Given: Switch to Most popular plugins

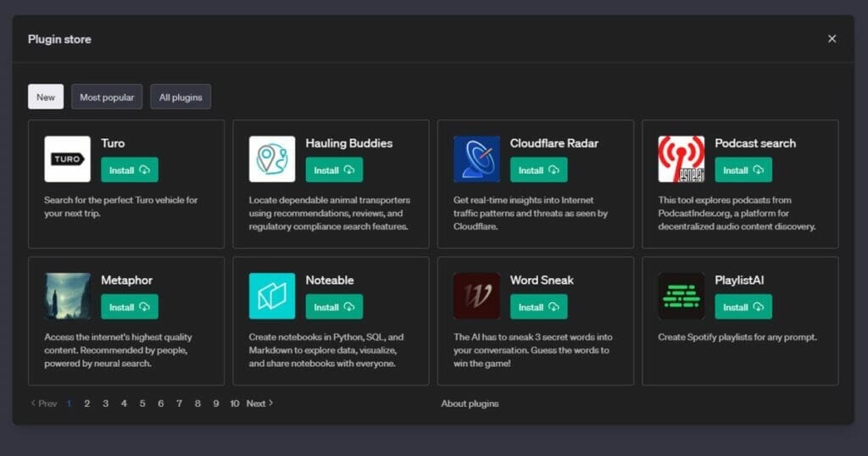Looking at the screenshot, I should coord(107,97).
